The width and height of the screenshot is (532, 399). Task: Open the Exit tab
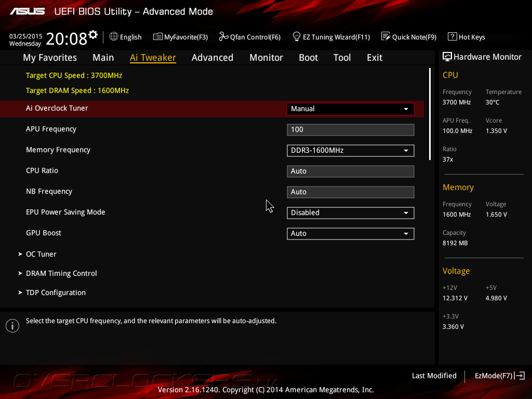coord(375,58)
